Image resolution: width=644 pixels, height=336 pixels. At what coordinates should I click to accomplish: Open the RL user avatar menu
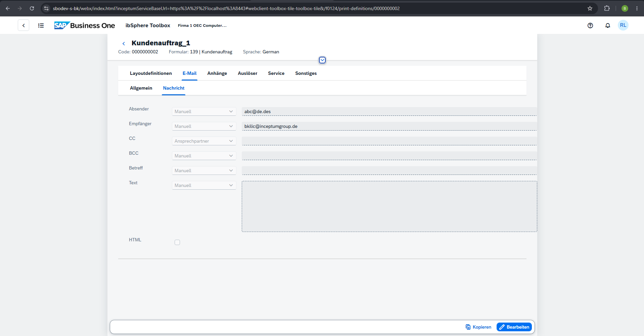click(x=623, y=25)
